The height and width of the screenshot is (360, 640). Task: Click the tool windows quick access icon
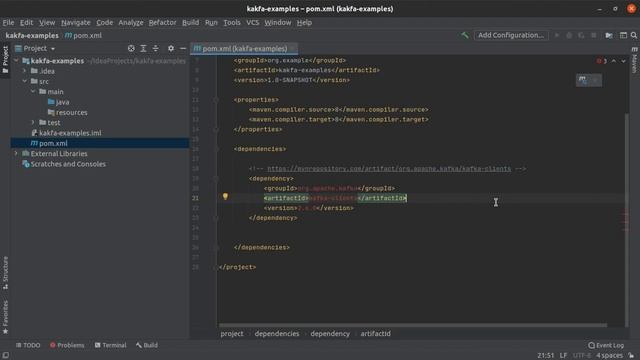(5, 356)
